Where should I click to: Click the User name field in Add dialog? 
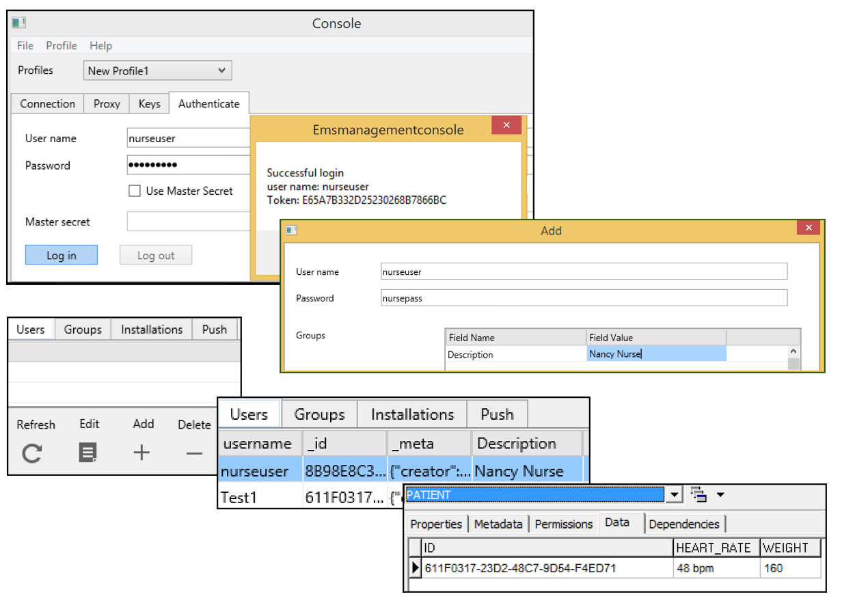tap(584, 271)
